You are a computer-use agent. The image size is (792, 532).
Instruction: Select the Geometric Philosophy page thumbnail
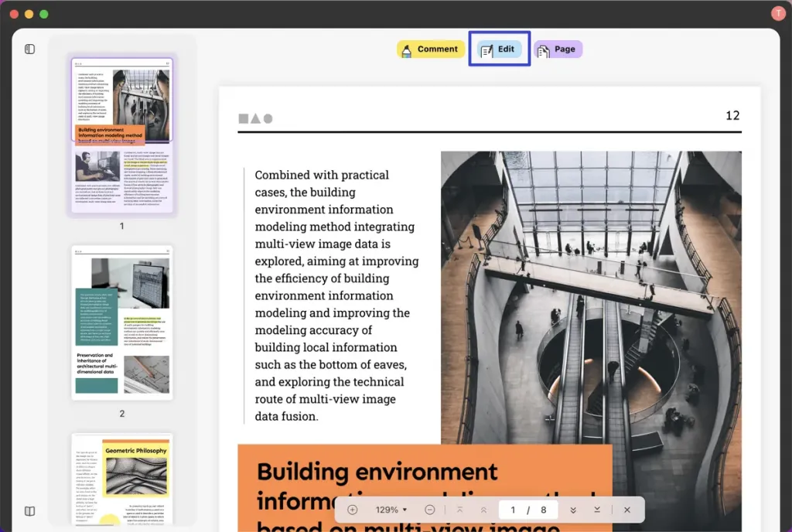pos(121,479)
